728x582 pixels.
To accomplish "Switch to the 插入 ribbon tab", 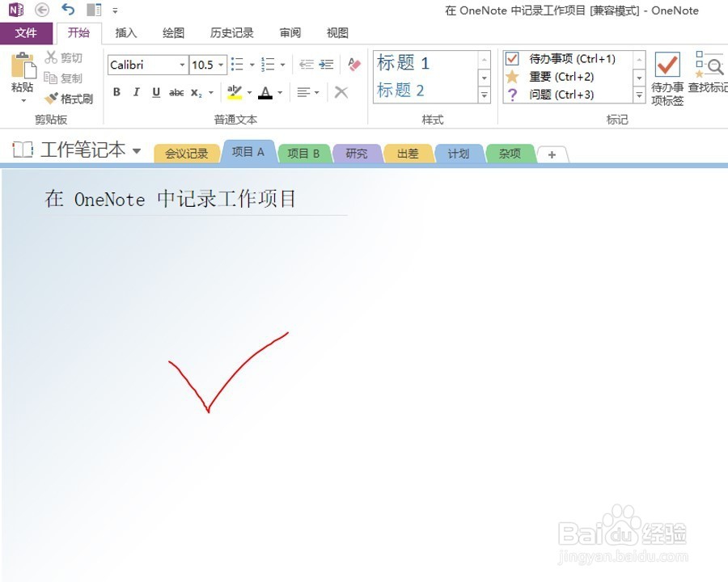I will pos(126,33).
